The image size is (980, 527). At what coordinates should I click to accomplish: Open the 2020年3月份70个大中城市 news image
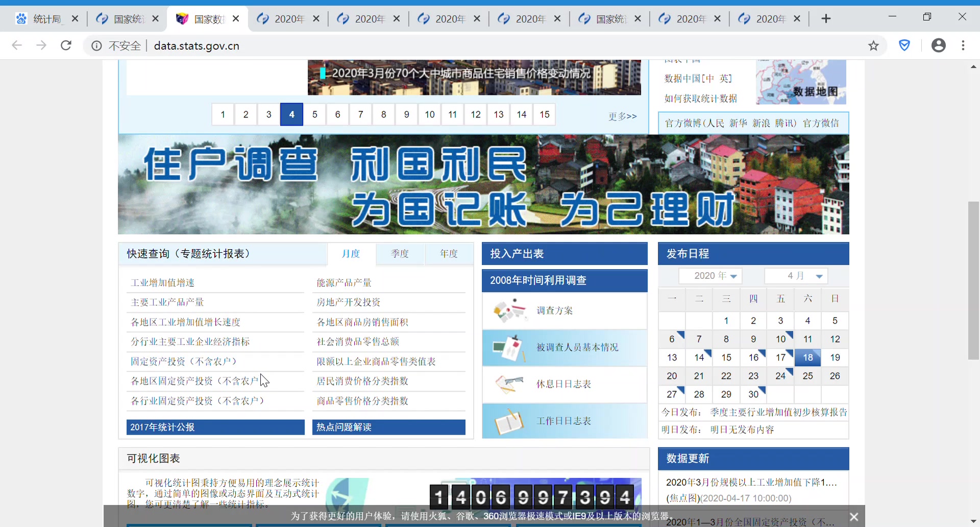coord(474,78)
